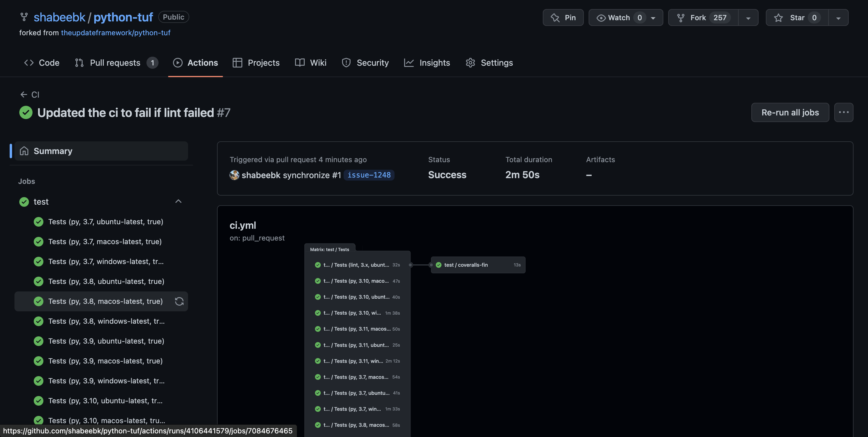This screenshot has height=437, width=868.
Task: Click Re-run all jobs button
Action: pyautogui.click(x=790, y=112)
